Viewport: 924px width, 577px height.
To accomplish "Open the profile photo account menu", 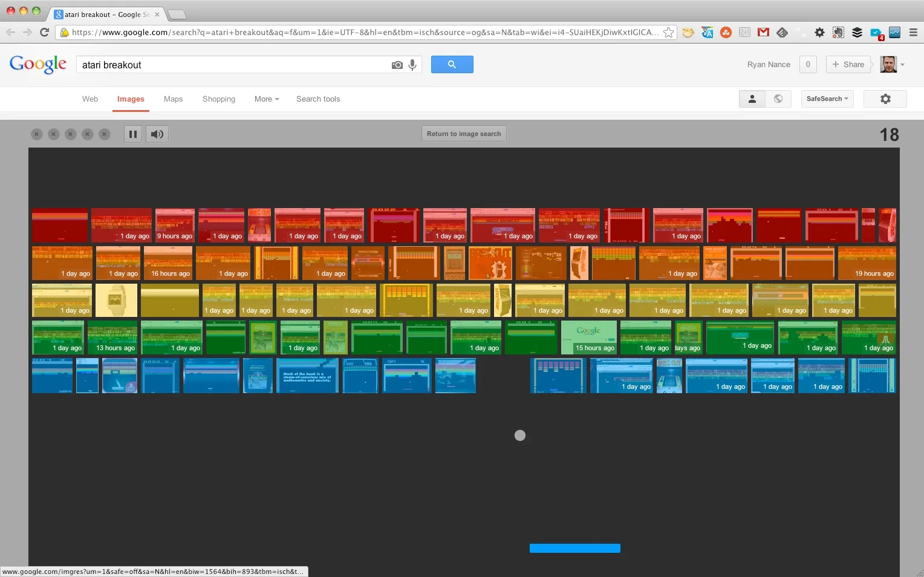I will [x=888, y=64].
